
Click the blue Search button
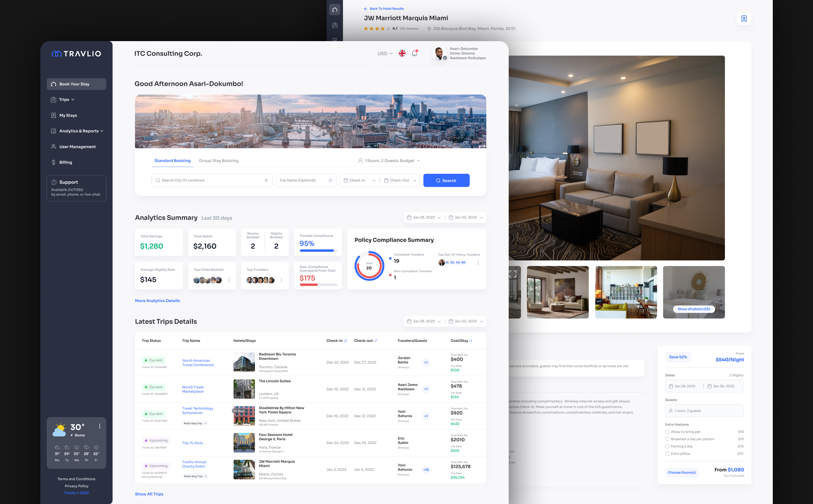point(446,180)
